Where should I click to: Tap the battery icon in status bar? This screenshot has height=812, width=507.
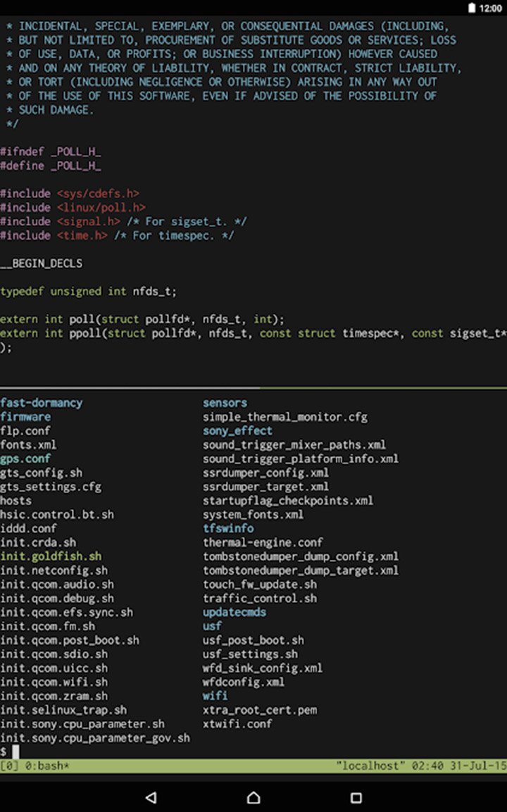pyautogui.click(x=472, y=6)
